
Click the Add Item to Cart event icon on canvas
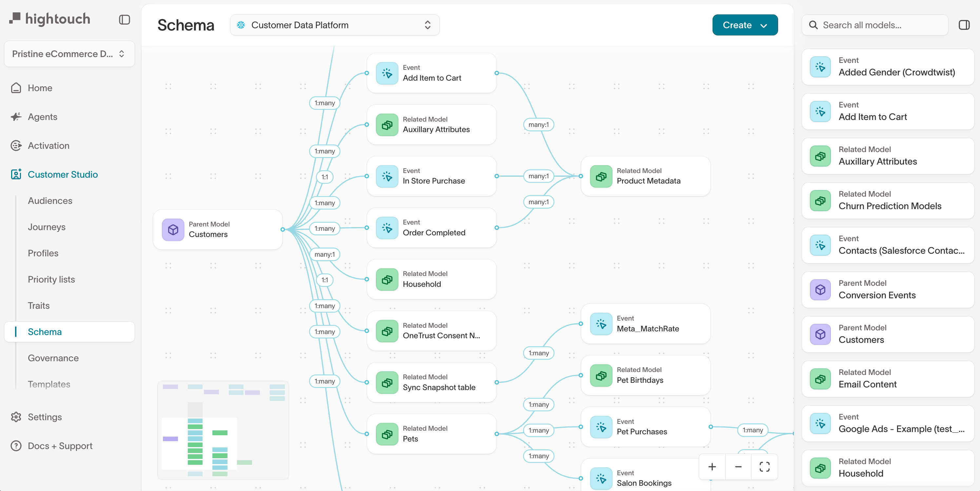click(387, 73)
